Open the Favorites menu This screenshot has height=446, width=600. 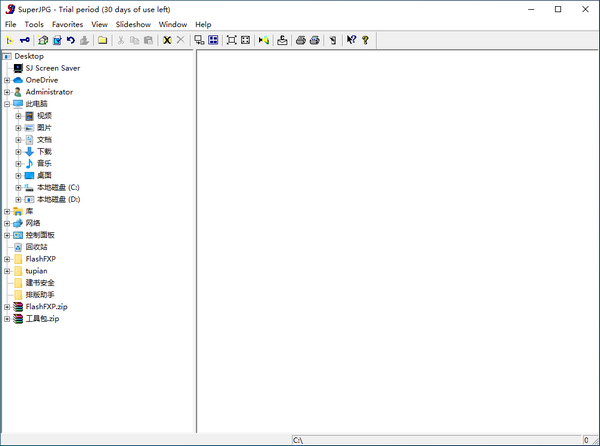pyautogui.click(x=67, y=24)
